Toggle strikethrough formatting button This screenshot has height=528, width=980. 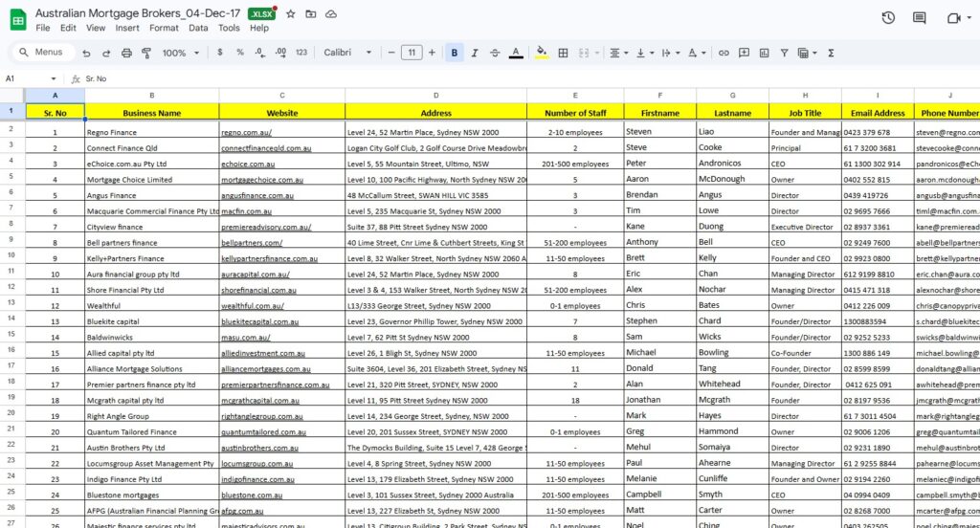pyautogui.click(x=495, y=54)
